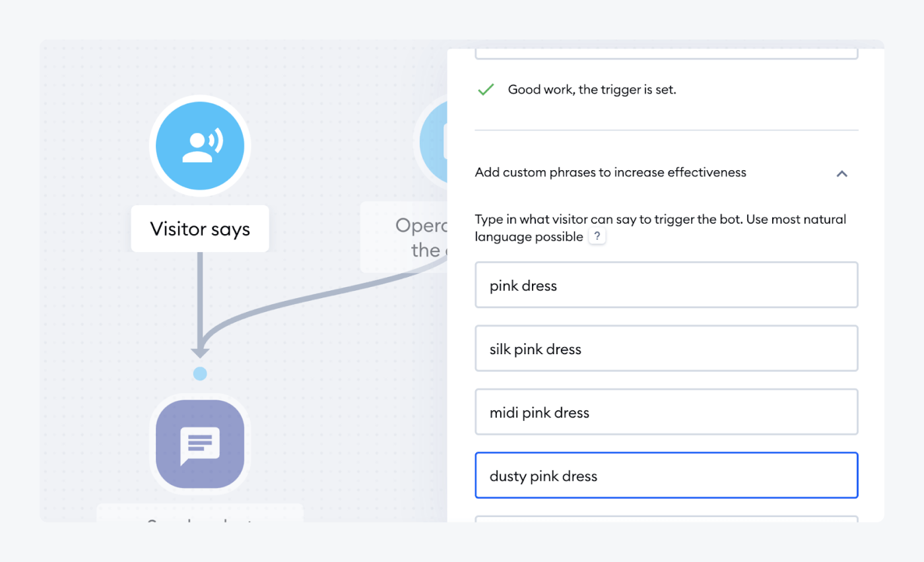This screenshot has width=924, height=562.
Task: Select the blue connection dot below Visitor says
Action: click(x=200, y=373)
